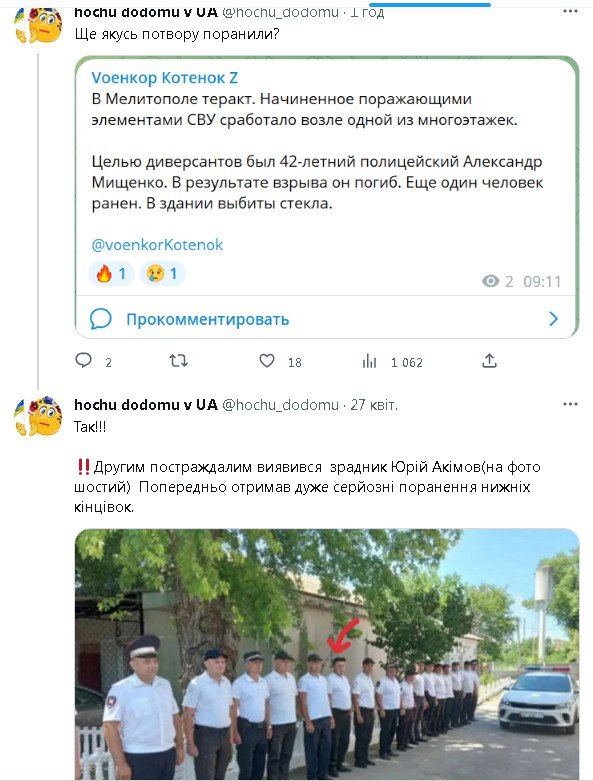Open more options menu on the 27 квіт. tweet
This screenshot has height=781, width=593.
click(x=570, y=404)
